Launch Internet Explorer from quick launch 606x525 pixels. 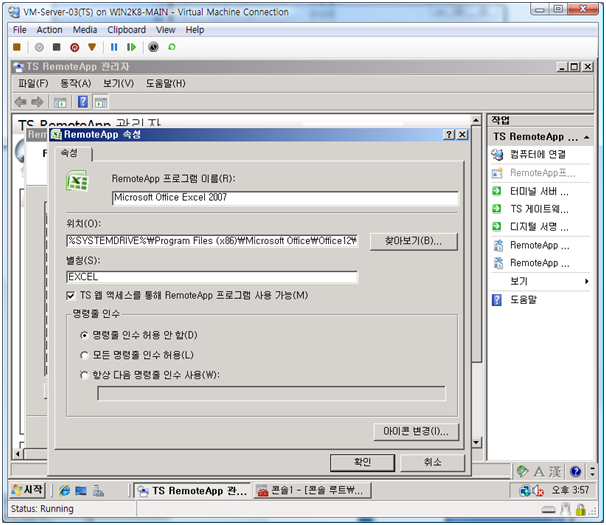(x=64, y=491)
